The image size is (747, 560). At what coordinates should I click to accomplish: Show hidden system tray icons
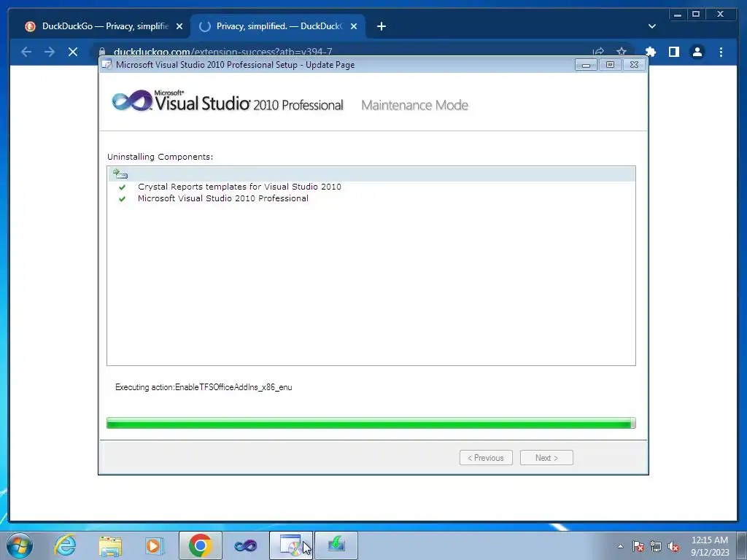(x=620, y=546)
